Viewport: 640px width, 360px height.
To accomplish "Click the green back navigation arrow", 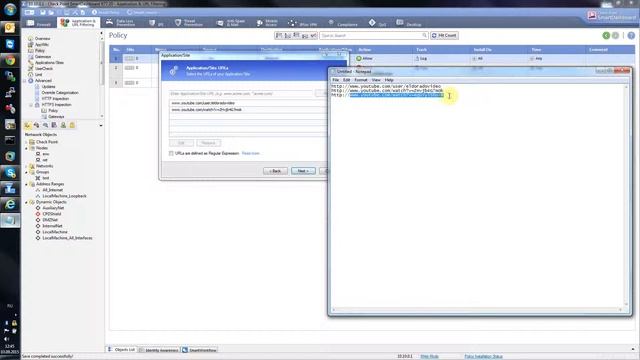I will pyautogui.click(x=606, y=36).
